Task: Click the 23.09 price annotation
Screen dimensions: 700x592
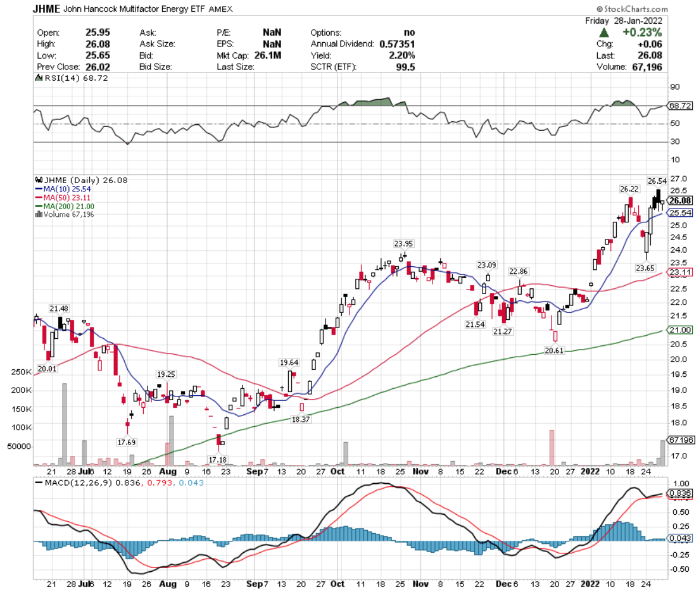Action: (x=487, y=265)
